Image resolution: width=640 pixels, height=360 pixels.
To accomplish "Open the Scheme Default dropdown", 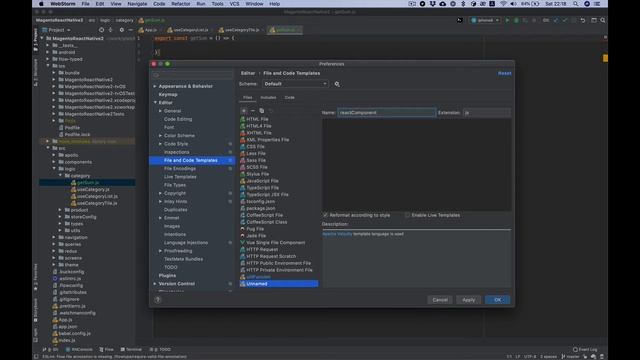I will click(x=295, y=84).
